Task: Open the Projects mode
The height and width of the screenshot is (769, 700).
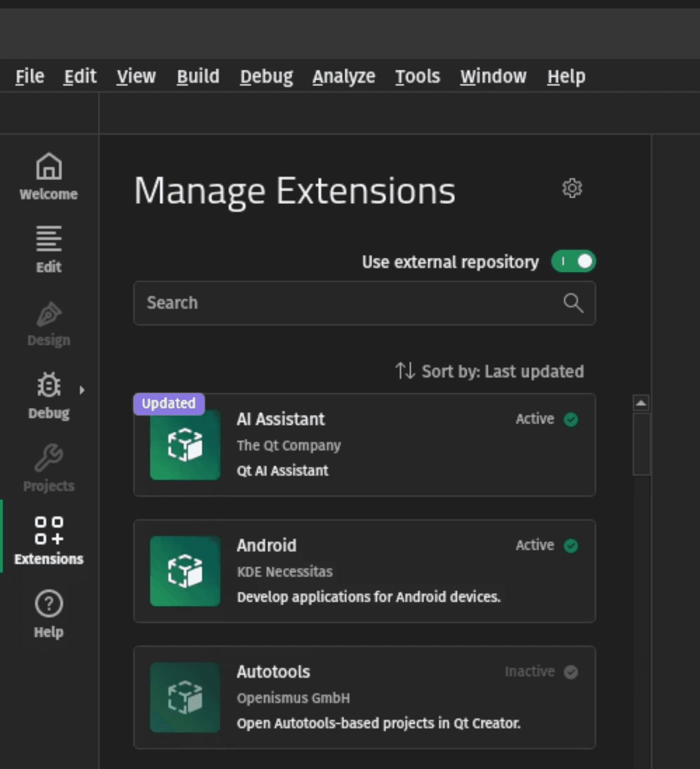Action: (49, 469)
